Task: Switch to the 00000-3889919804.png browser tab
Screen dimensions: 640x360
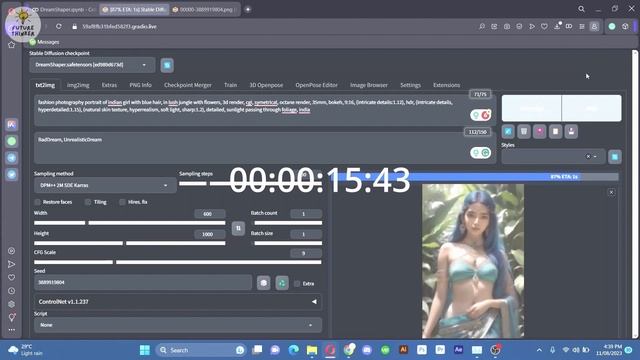Action: [x=205, y=9]
